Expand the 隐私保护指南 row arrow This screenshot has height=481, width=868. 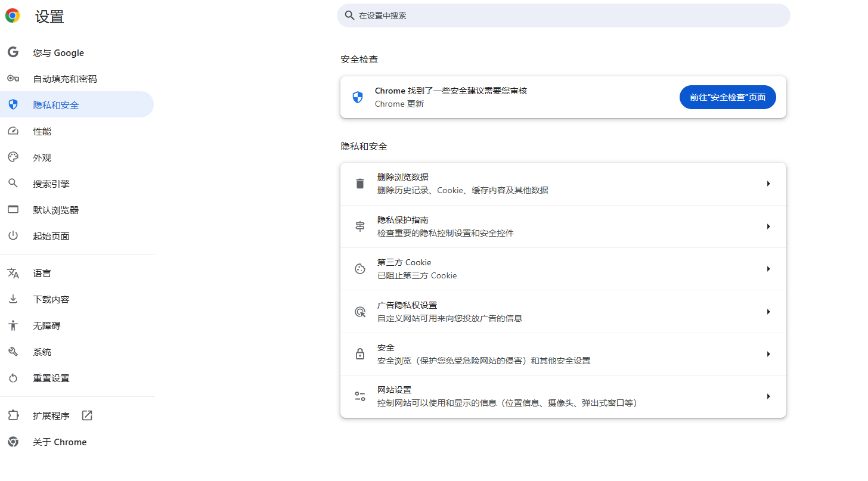tap(768, 226)
